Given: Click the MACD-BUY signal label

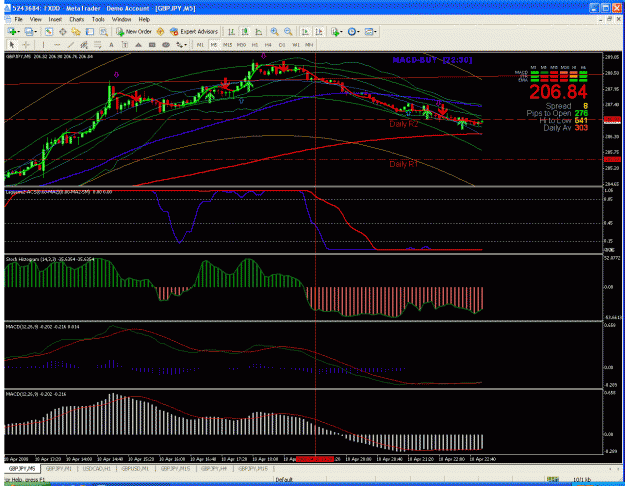Looking at the screenshot, I should (432, 60).
